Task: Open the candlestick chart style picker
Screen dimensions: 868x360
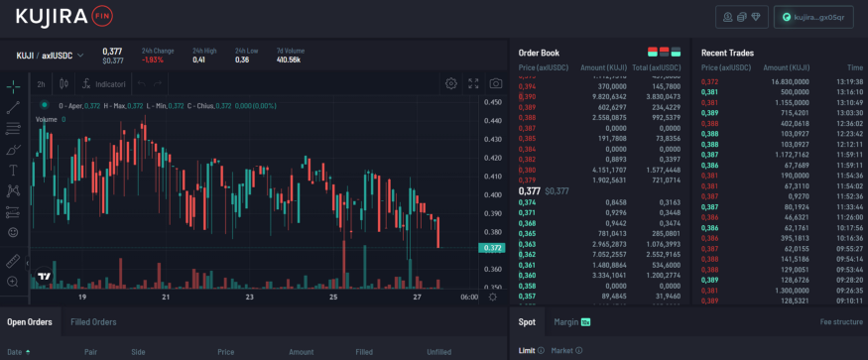Action: coord(63,83)
